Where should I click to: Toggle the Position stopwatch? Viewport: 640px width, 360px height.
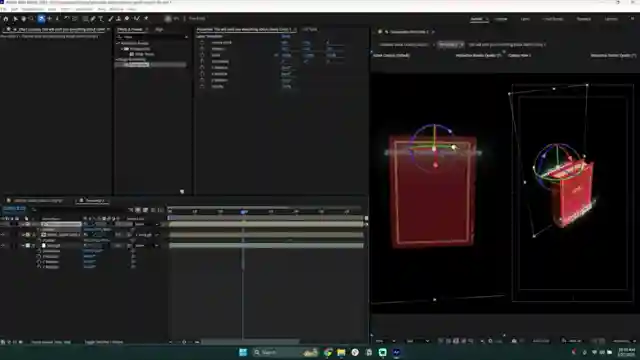[202, 49]
